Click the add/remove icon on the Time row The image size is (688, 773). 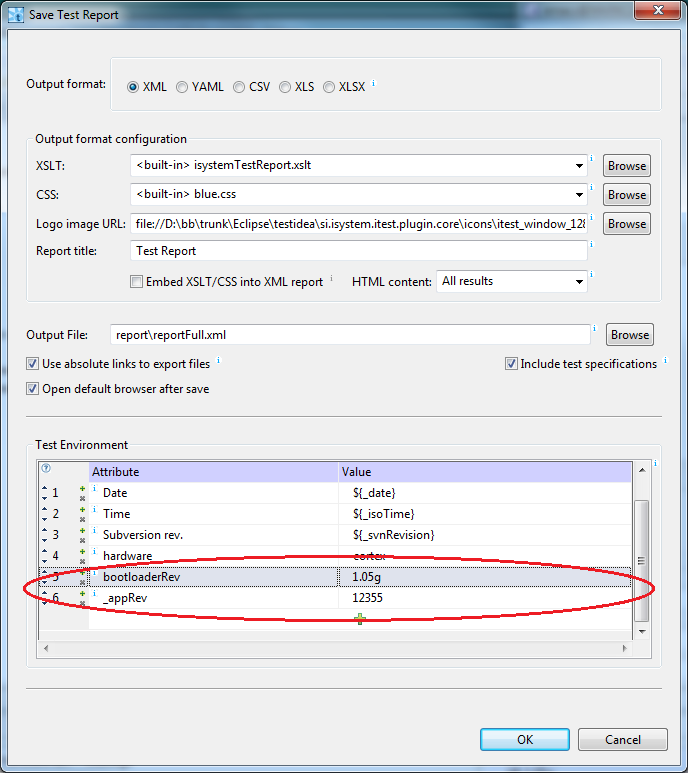[x=82, y=514]
